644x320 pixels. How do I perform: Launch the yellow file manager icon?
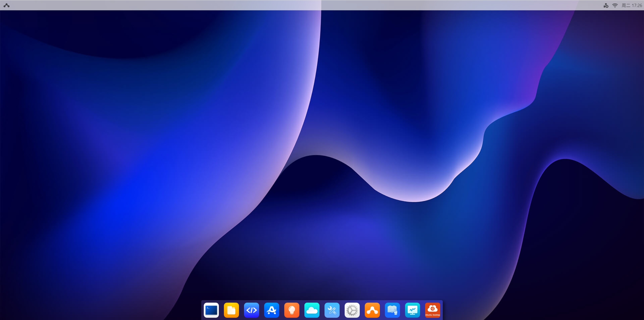[231, 310]
